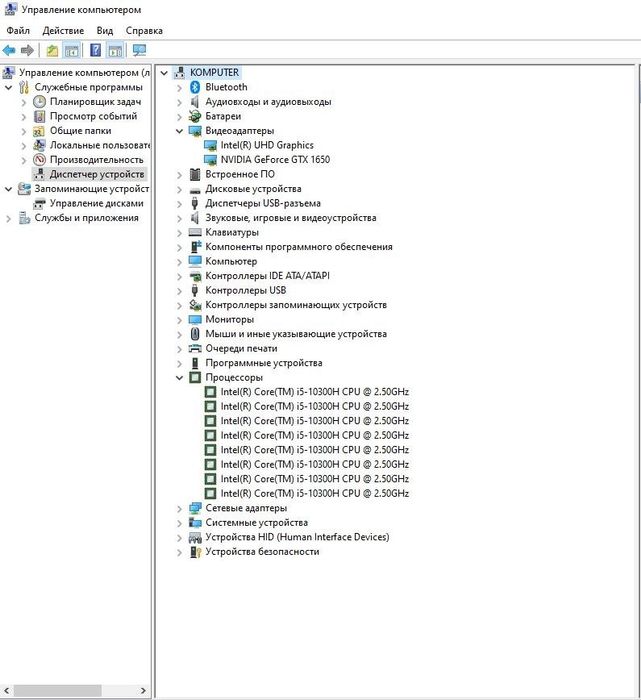Click the Up one level folder icon
This screenshot has width=641, height=700.
pos(52,50)
